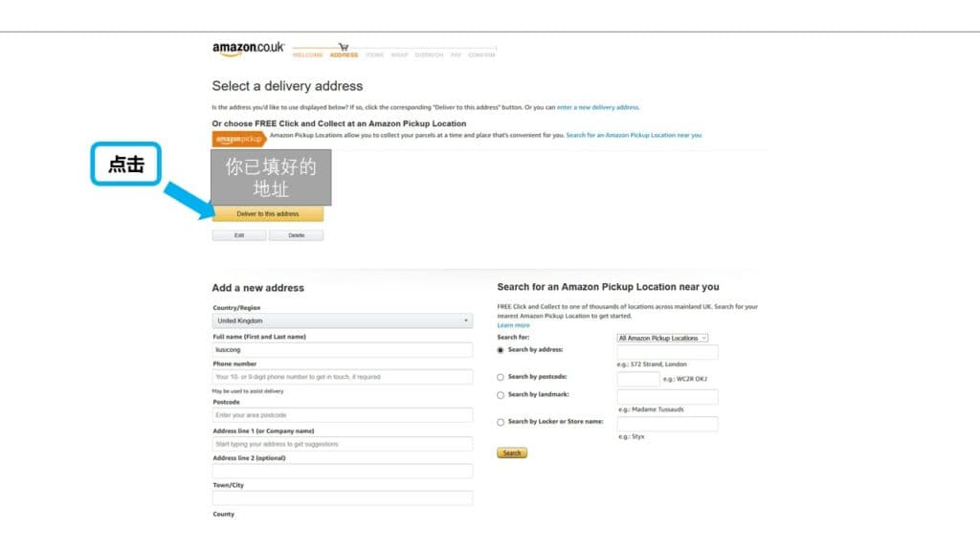Select Search by Locker or Store name
Viewport: 980px width, 551px height.
point(501,422)
